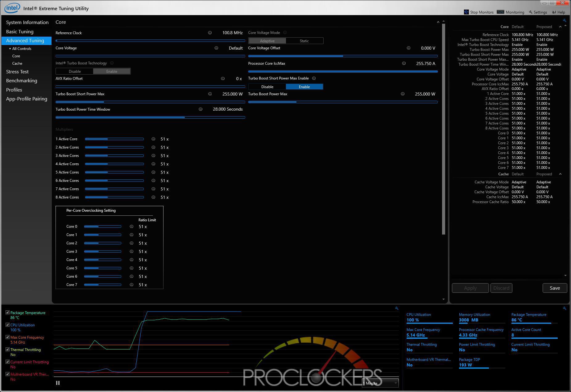The image size is (571, 392).
Task: Show Intel Turbo Boost Technology info icon
Action: [112, 63]
